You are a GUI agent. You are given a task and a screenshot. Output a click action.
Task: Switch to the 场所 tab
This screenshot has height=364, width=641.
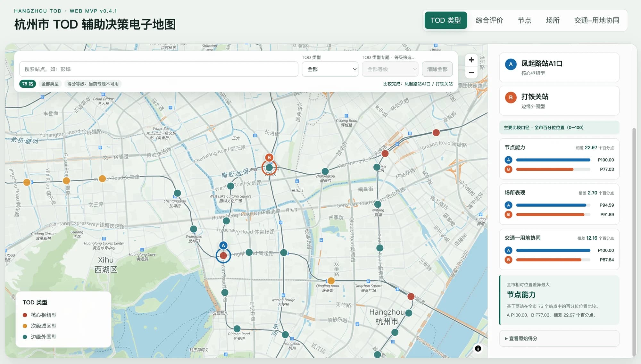(553, 20)
